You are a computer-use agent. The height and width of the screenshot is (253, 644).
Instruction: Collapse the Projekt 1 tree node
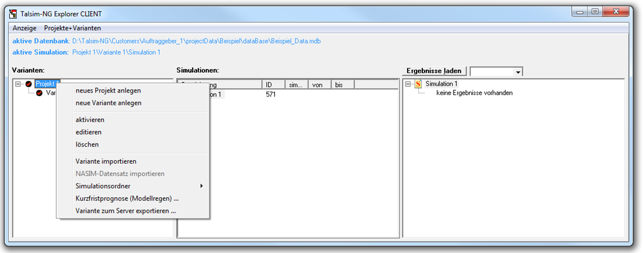pos(18,84)
